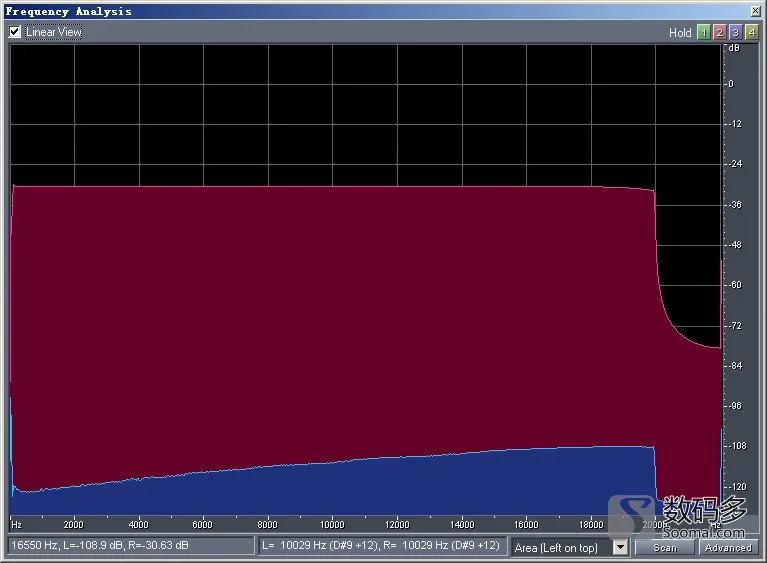
Task: Click the 0 dB scale label
Action: (731, 84)
